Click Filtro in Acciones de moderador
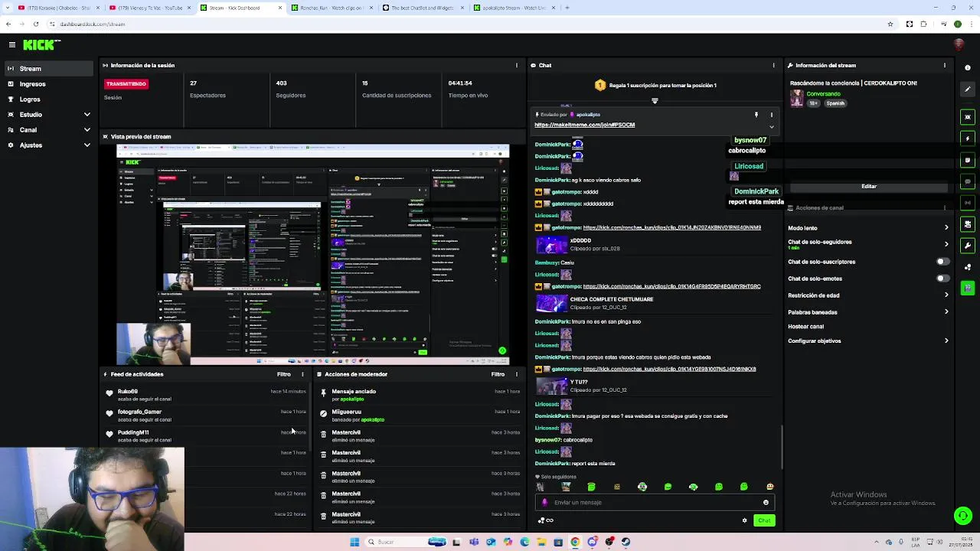Screen dimensions: 980x551 tap(498, 374)
